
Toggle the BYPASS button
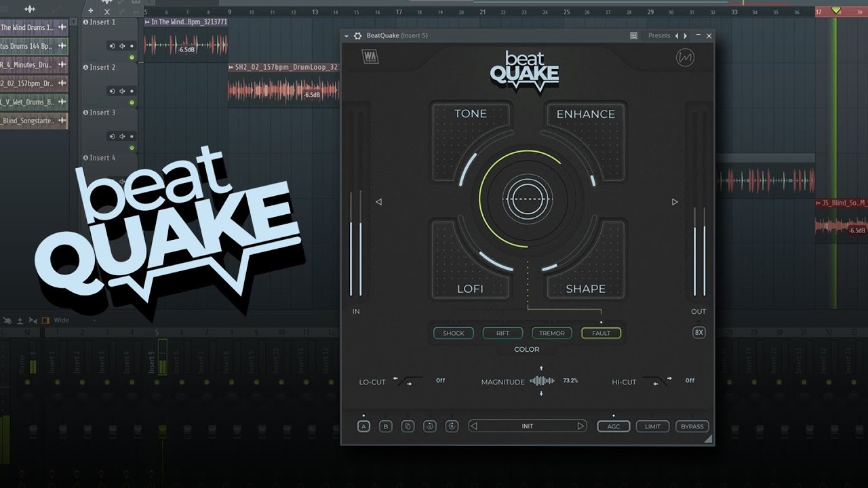click(x=692, y=426)
